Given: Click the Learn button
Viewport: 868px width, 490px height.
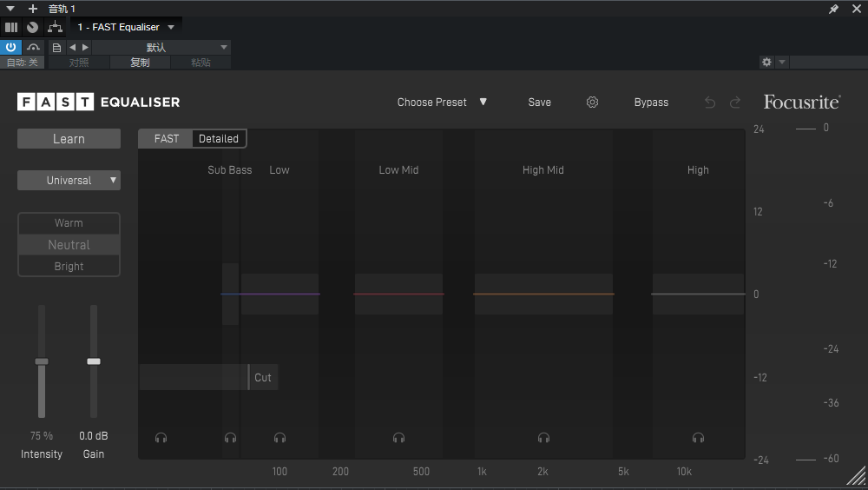Looking at the screenshot, I should coord(69,139).
